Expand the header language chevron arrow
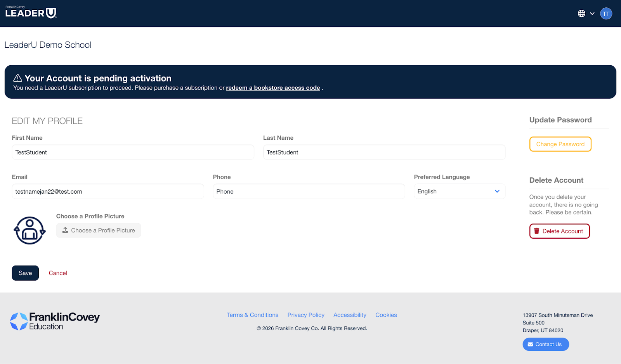 point(592,14)
